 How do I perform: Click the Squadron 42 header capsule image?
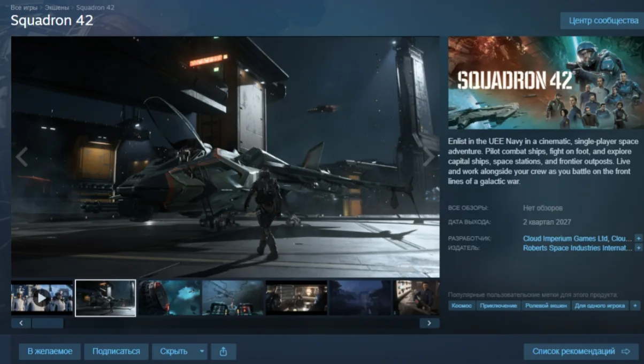tap(546, 83)
